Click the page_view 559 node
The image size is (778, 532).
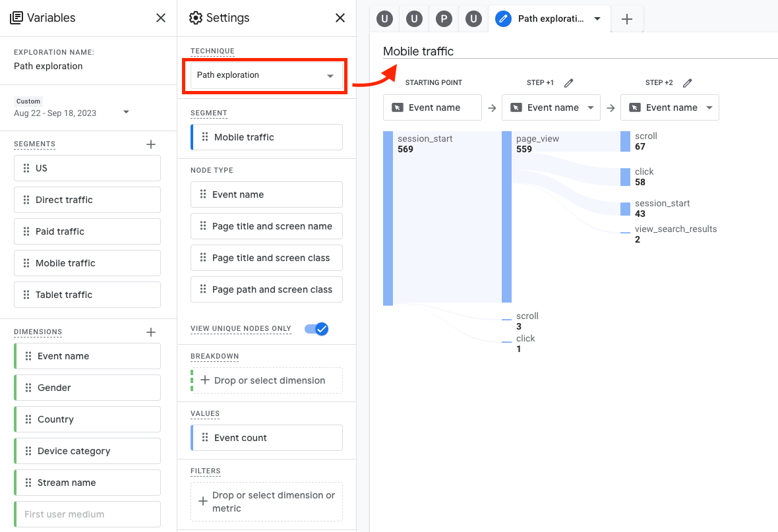point(506,217)
